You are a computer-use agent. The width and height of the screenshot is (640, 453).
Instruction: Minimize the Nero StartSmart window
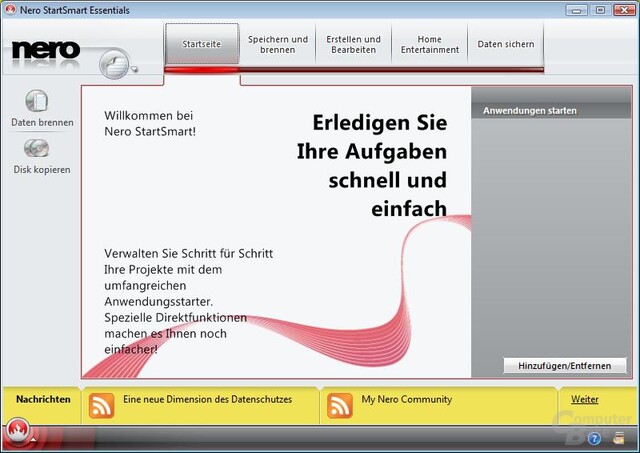click(576, 10)
